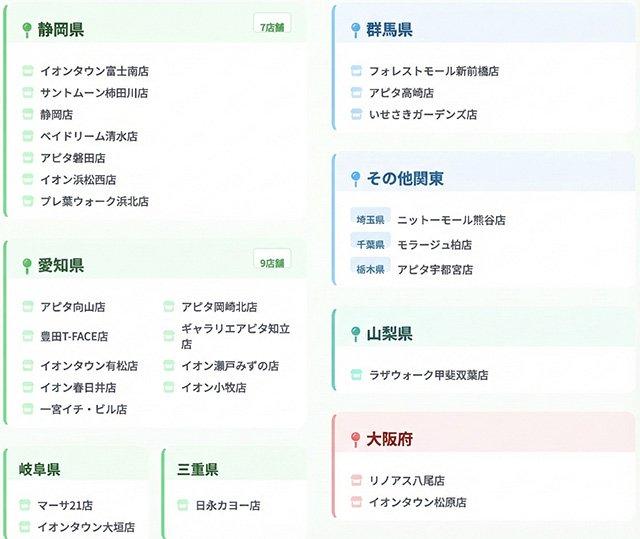Click the store icon next to イオンタウン富士南店
Image resolution: width=640 pixels, height=539 pixels.
tap(28, 71)
